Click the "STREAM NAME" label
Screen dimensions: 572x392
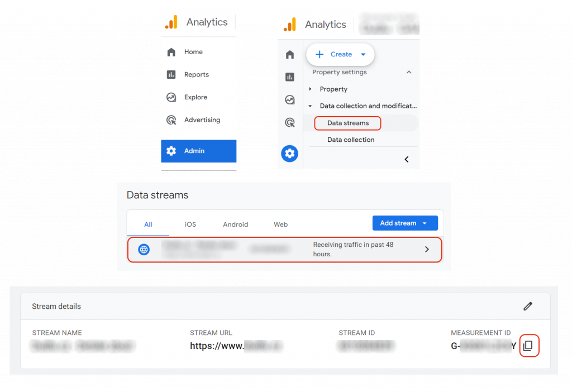tap(57, 333)
